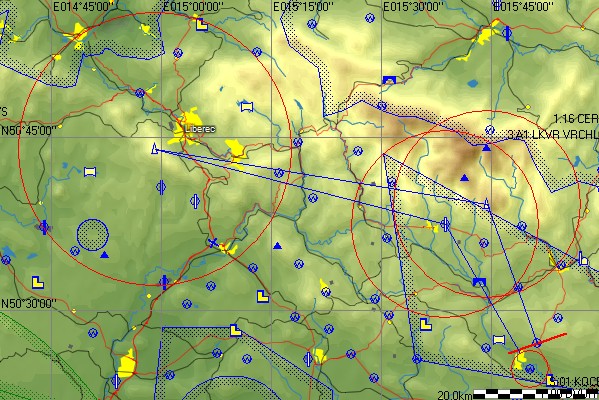Screen dimensions: 599x400
Task: Click the red finish line in the southeast
Action: click(x=537, y=343)
